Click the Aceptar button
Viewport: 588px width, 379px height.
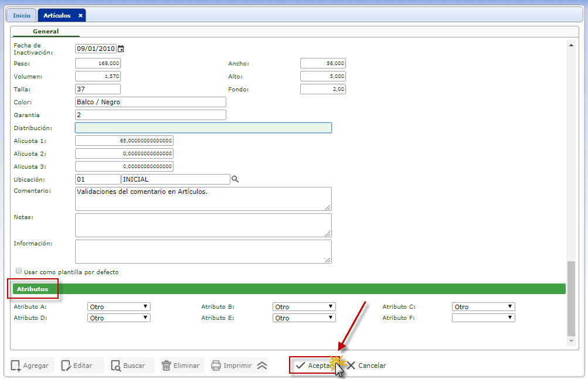pos(313,366)
